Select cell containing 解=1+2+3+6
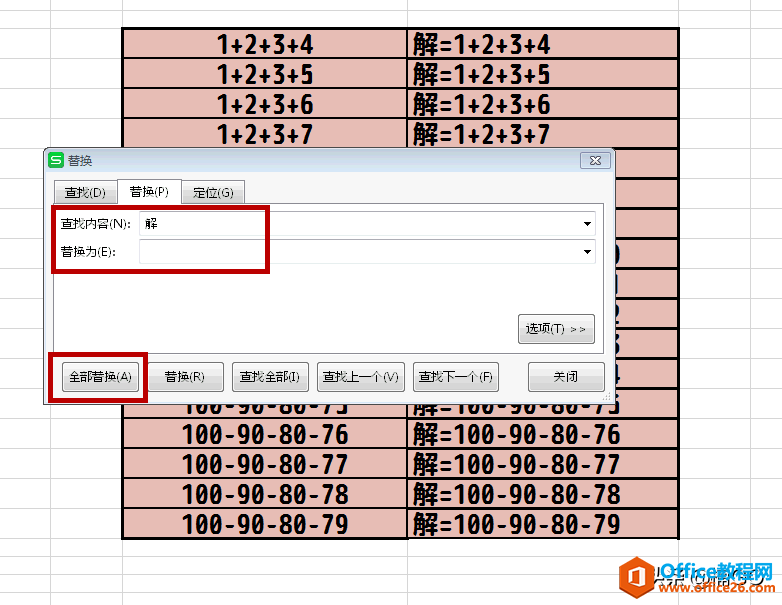Viewport: 782px width, 605px height. pyautogui.click(x=543, y=104)
